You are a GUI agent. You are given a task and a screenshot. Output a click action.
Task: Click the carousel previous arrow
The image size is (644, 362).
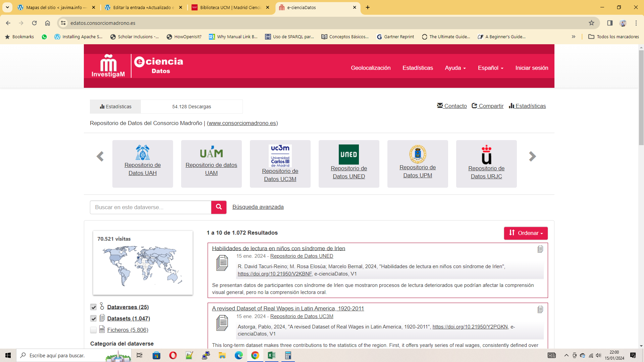tap(100, 157)
